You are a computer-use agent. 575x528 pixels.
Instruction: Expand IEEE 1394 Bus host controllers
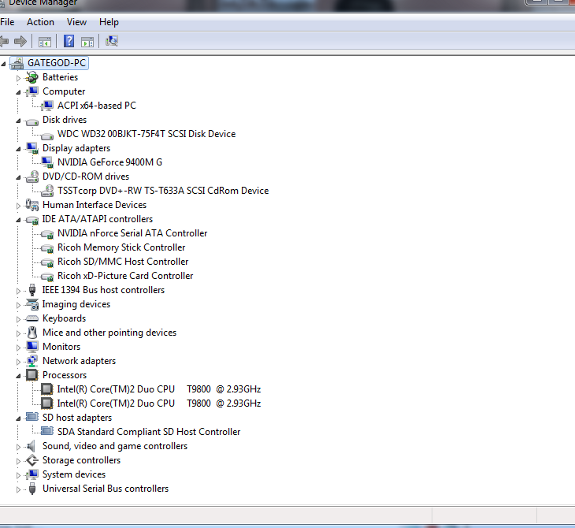coord(18,291)
